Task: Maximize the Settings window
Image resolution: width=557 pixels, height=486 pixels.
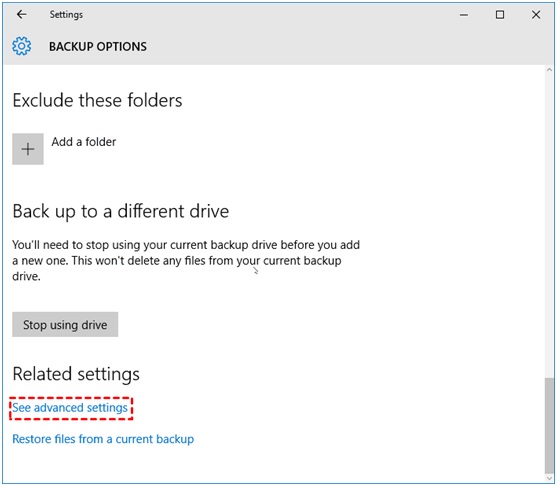Action: pos(500,15)
